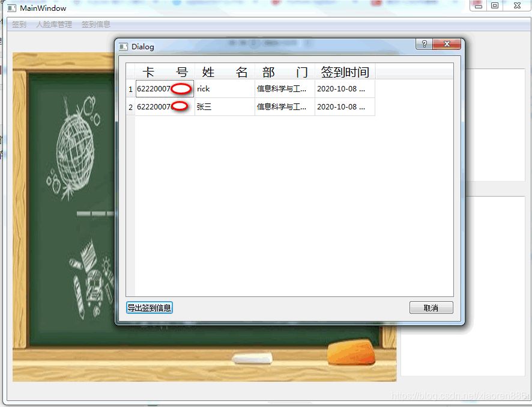Screen dimensions: 532x407
Task: Click the Dialog help question mark button
Action: click(424, 44)
